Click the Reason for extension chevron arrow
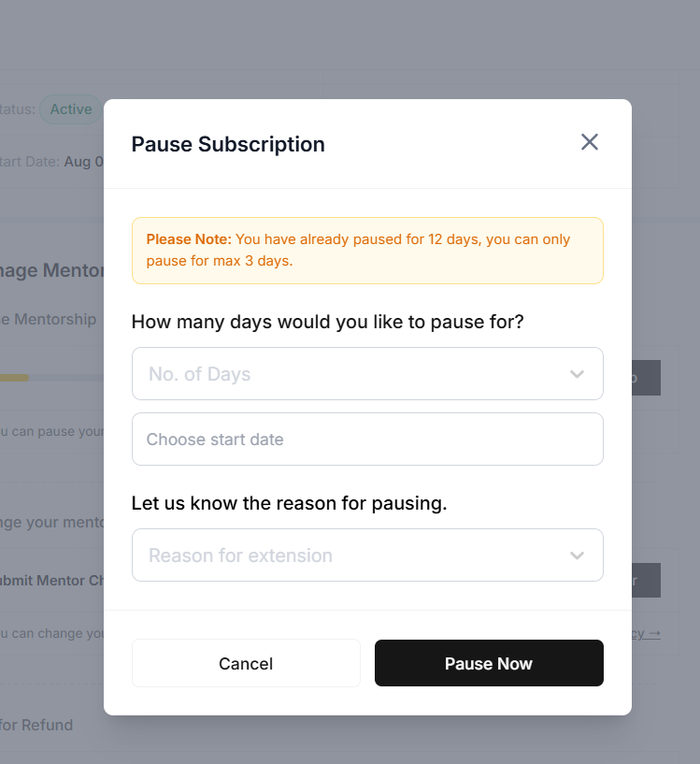The width and height of the screenshot is (700, 764). click(x=577, y=555)
